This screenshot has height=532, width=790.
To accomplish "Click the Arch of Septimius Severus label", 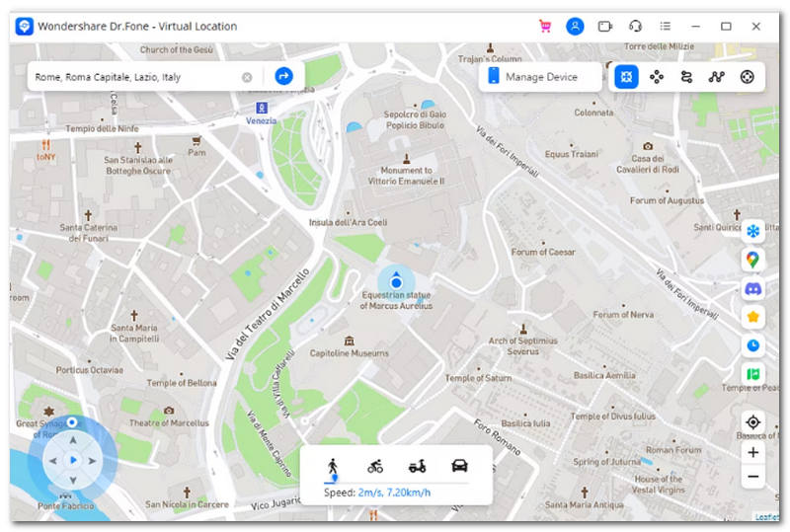I will click(523, 346).
